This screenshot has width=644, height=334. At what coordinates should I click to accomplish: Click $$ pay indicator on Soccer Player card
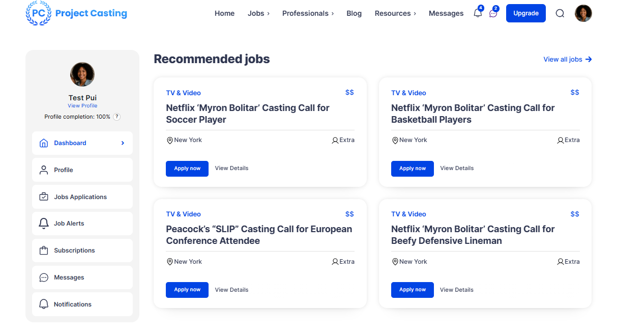(x=349, y=92)
